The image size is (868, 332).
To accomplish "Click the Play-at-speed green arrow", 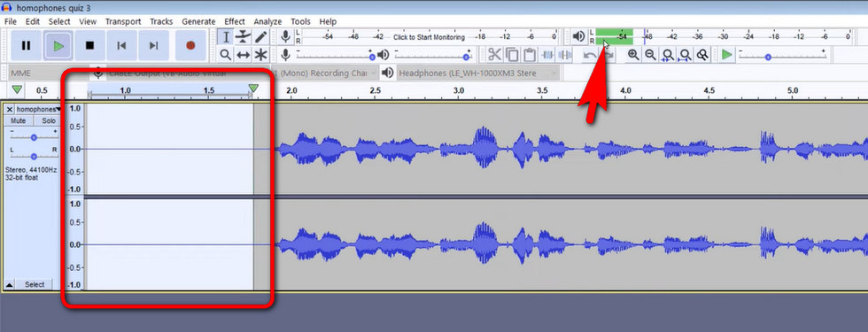I will click(727, 54).
